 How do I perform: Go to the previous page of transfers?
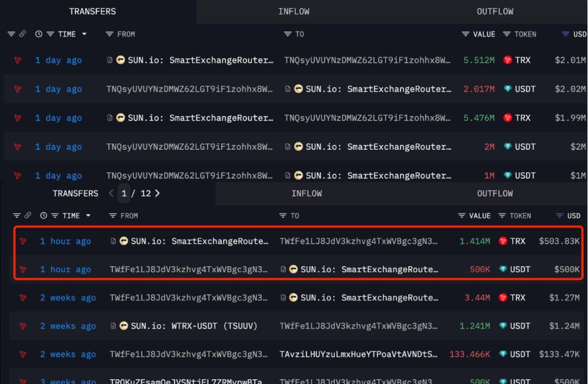pos(109,193)
